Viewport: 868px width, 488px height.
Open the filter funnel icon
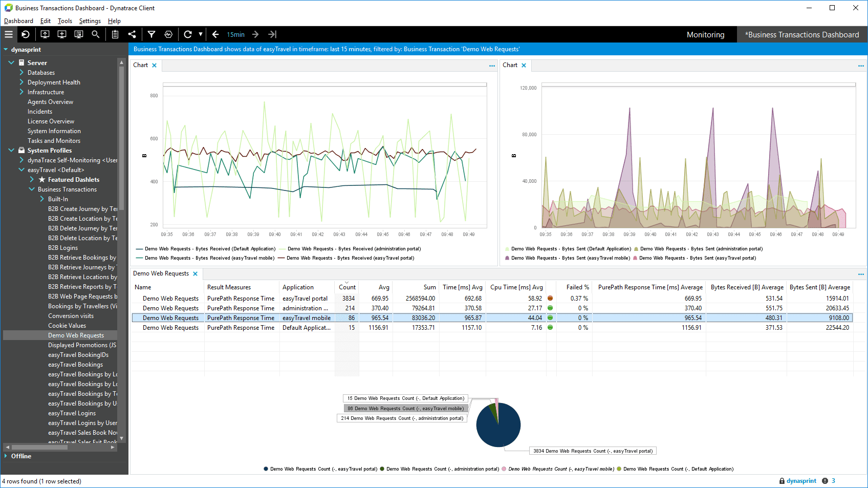coord(151,34)
